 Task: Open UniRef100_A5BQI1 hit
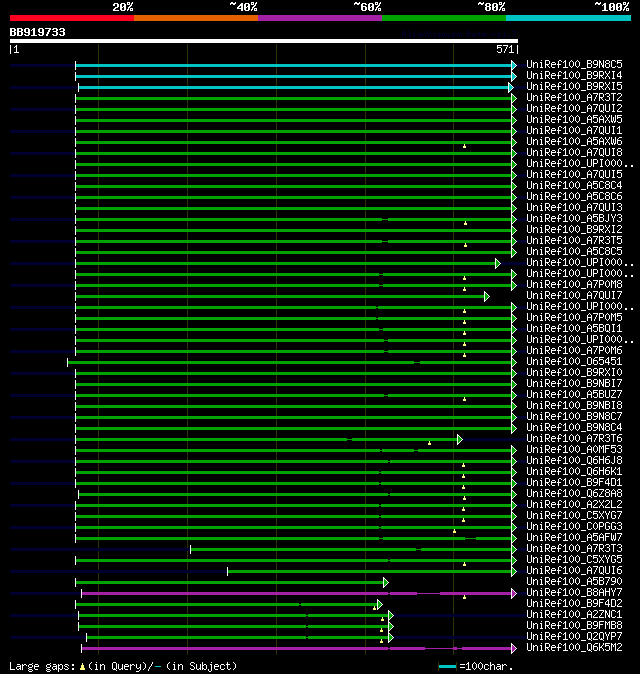574,329
